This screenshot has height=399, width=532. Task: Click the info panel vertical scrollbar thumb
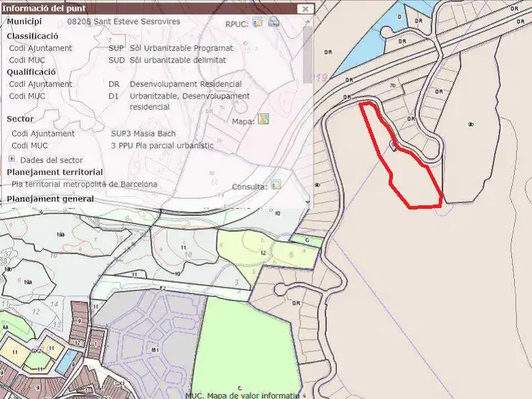[308, 55]
